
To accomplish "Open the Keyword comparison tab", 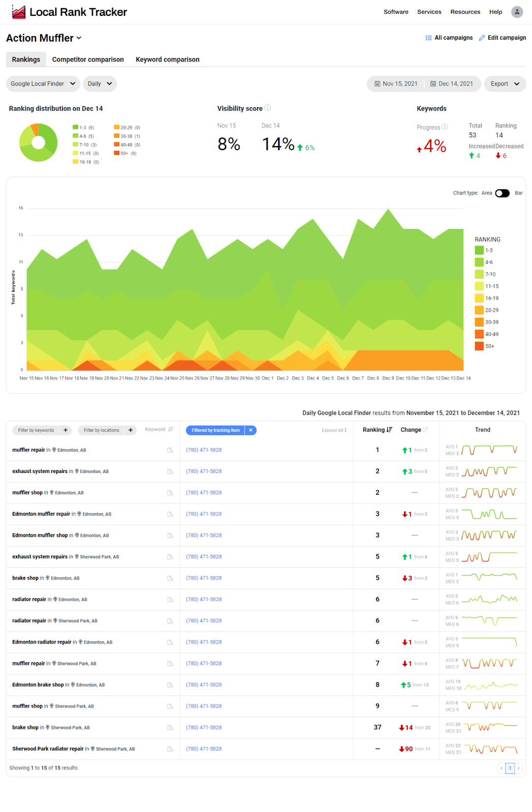I will 168,59.
